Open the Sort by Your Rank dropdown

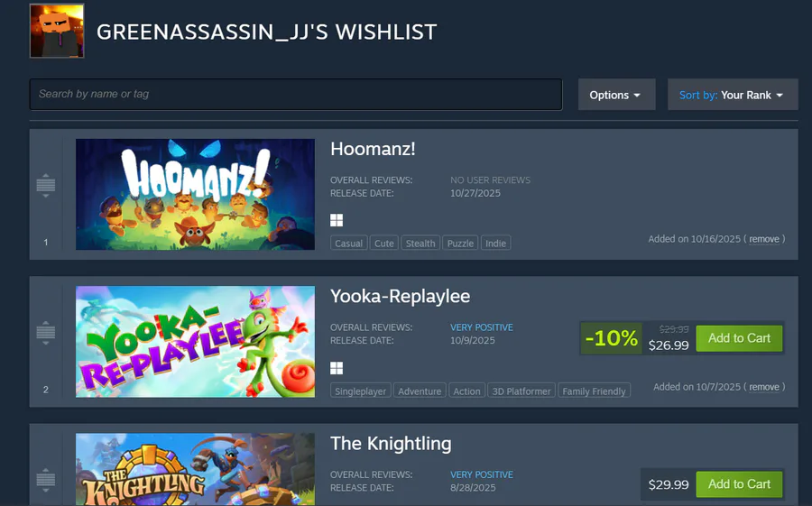(733, 95)
